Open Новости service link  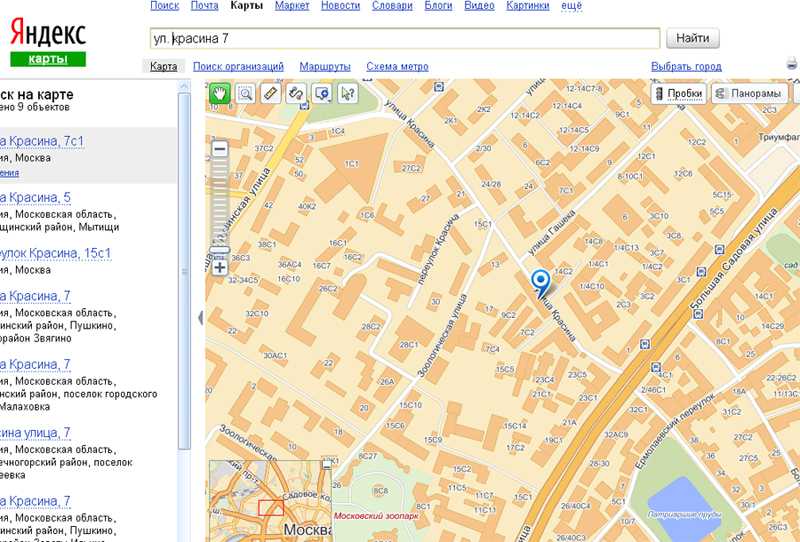point(340,6)
